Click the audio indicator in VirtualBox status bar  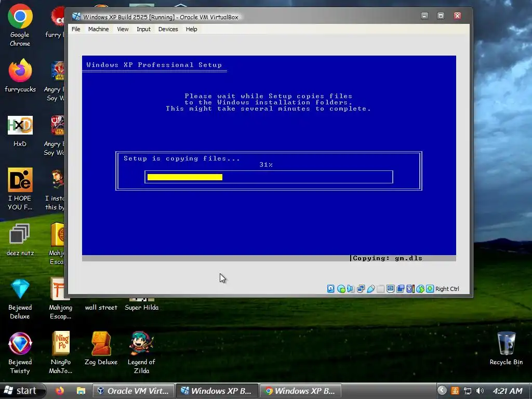coord(351,289)
